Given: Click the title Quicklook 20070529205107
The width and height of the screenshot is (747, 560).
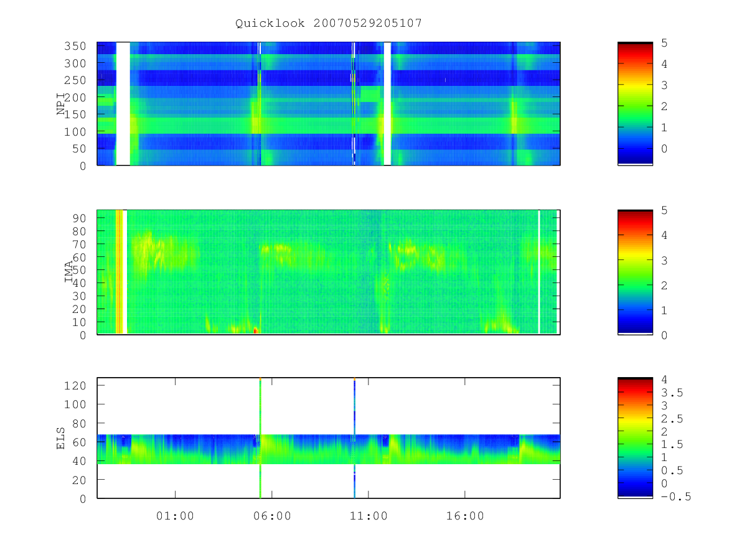Looking at the screenshot, I should 329,24.
